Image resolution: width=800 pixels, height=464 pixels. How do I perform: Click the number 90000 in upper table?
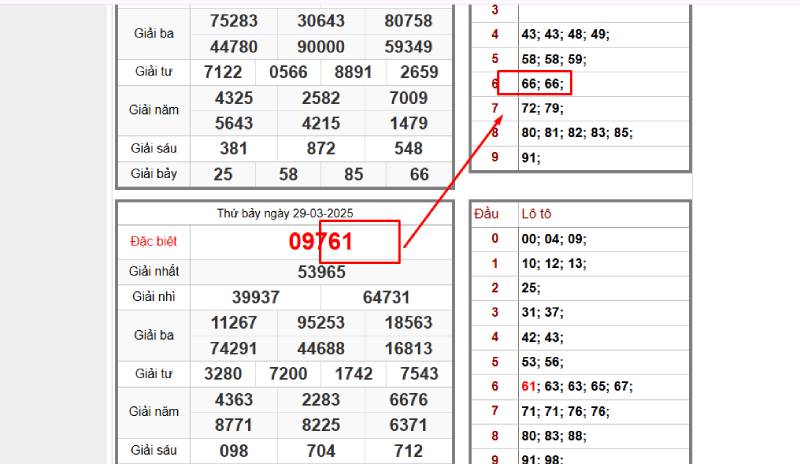coord(321,47)
